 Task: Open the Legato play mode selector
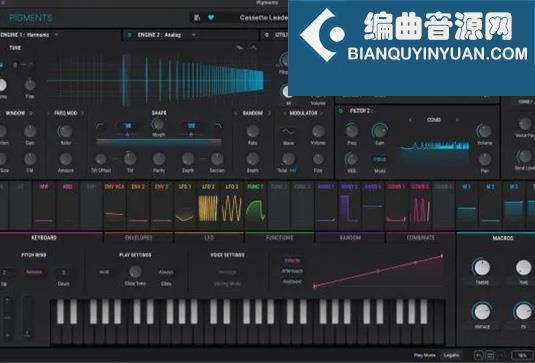(x=452, y=355)
